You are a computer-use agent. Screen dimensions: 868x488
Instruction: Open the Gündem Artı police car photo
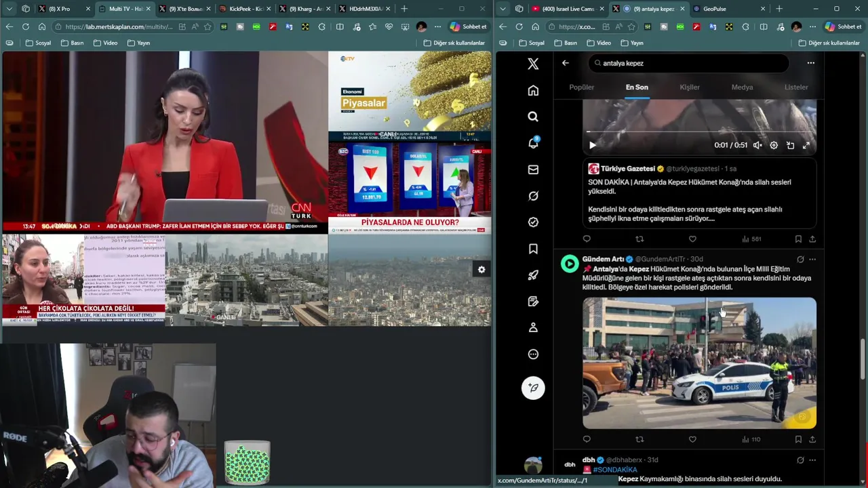(x=699, y=363)
